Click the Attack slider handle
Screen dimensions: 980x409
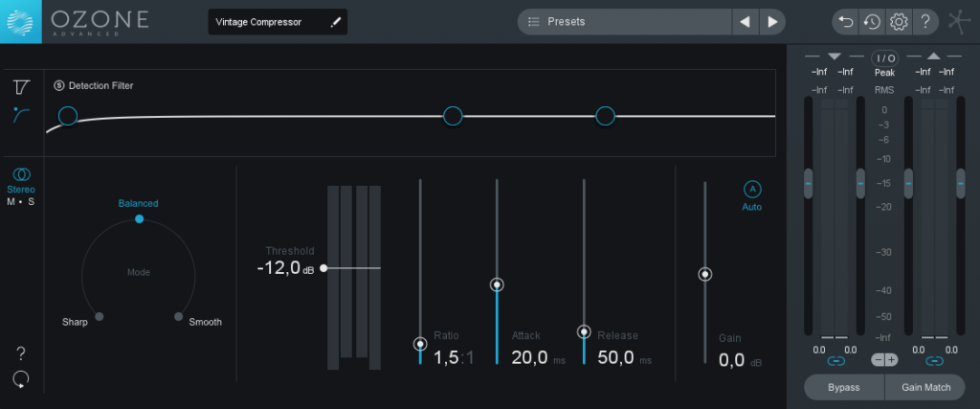497,285
